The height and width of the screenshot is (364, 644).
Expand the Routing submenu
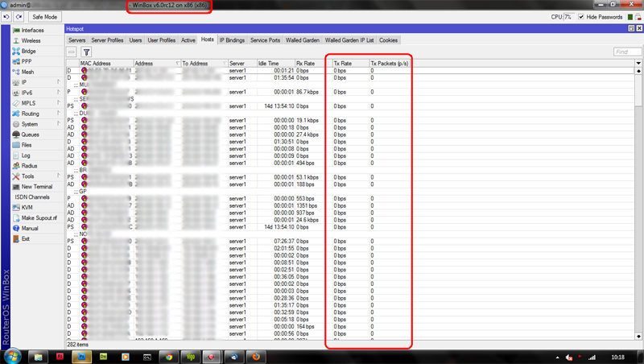coord(30,114)
